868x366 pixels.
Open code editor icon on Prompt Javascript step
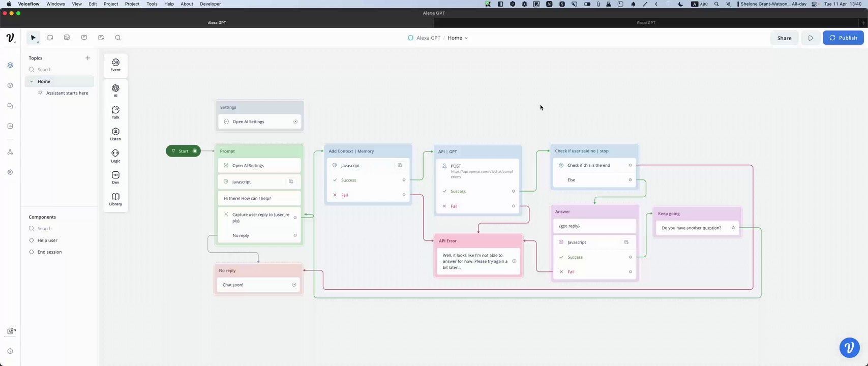[x=291, y=181]
